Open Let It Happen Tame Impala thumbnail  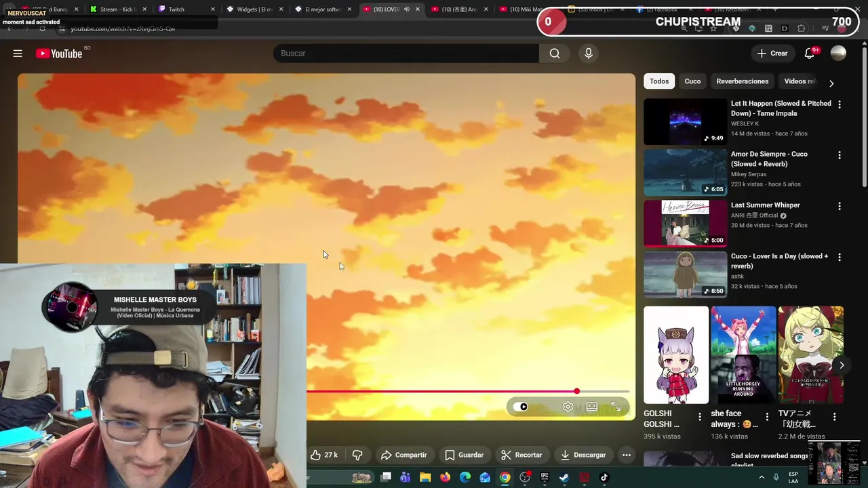(685, 122)
